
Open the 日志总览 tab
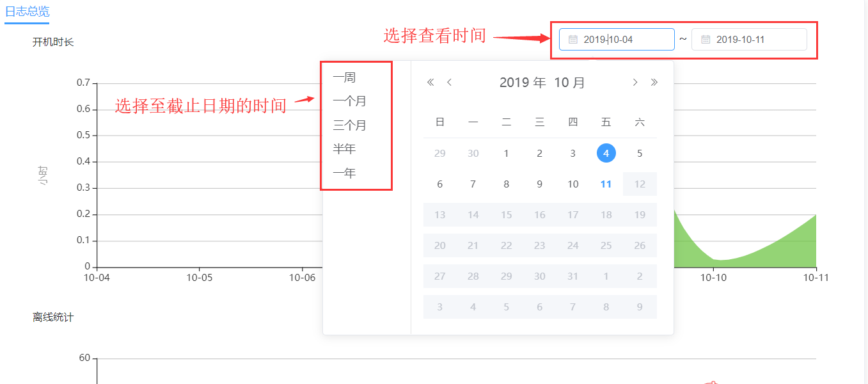click(x=27, y=12)
